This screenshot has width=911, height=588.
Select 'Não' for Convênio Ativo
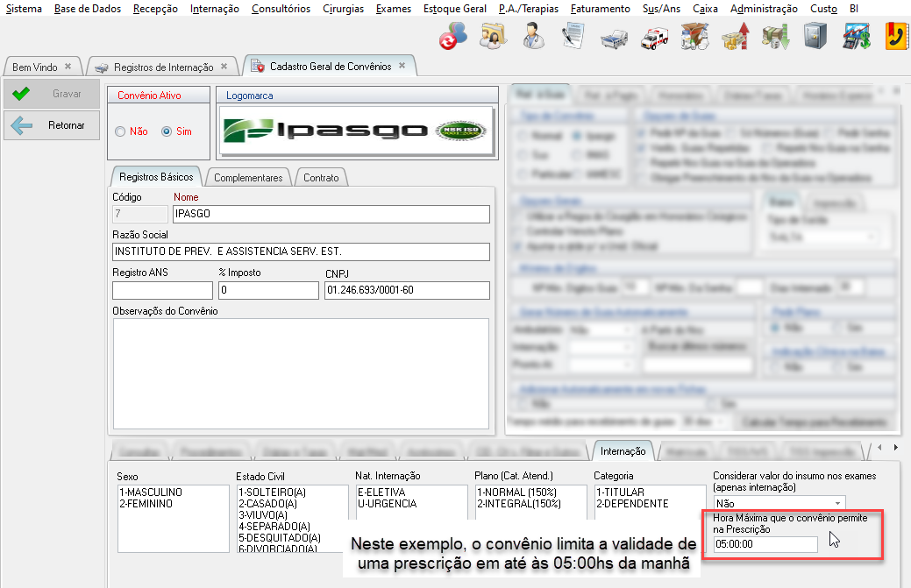(x=120, y=131)
